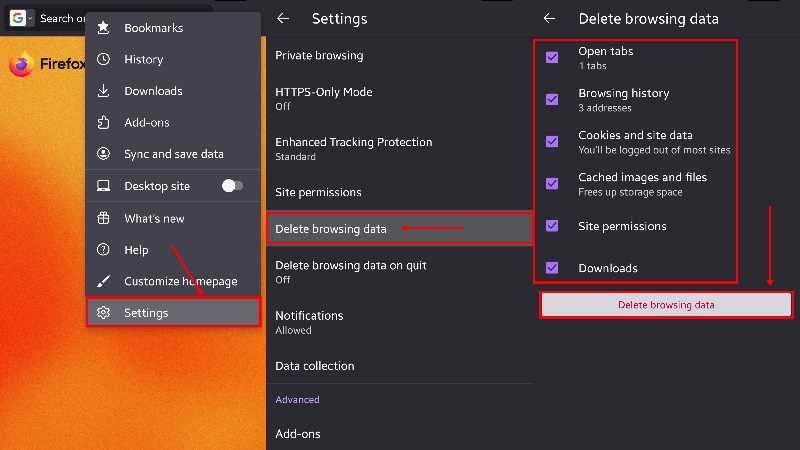Viewport: 800px width, 450px height.
Task: Click the Add-ons puzzle icon
Action: (103, 123)
